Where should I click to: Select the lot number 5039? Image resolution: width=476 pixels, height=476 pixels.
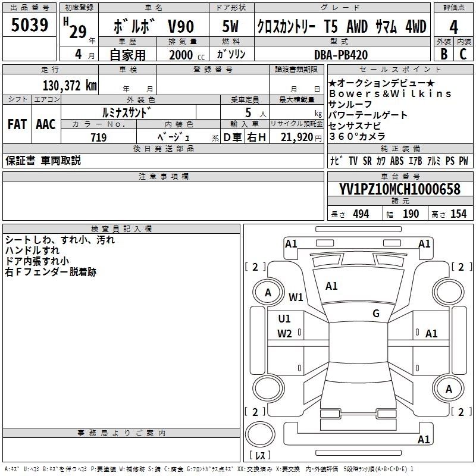[29, 26]
